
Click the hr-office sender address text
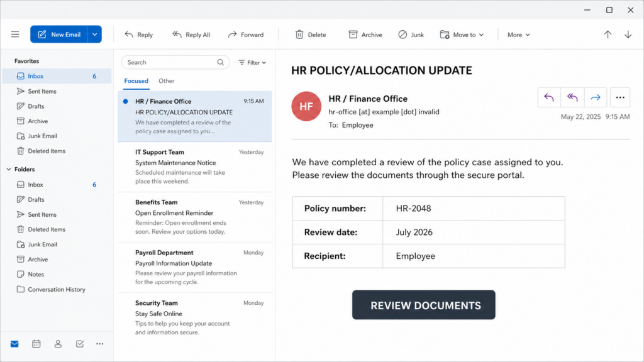(384, 112)
